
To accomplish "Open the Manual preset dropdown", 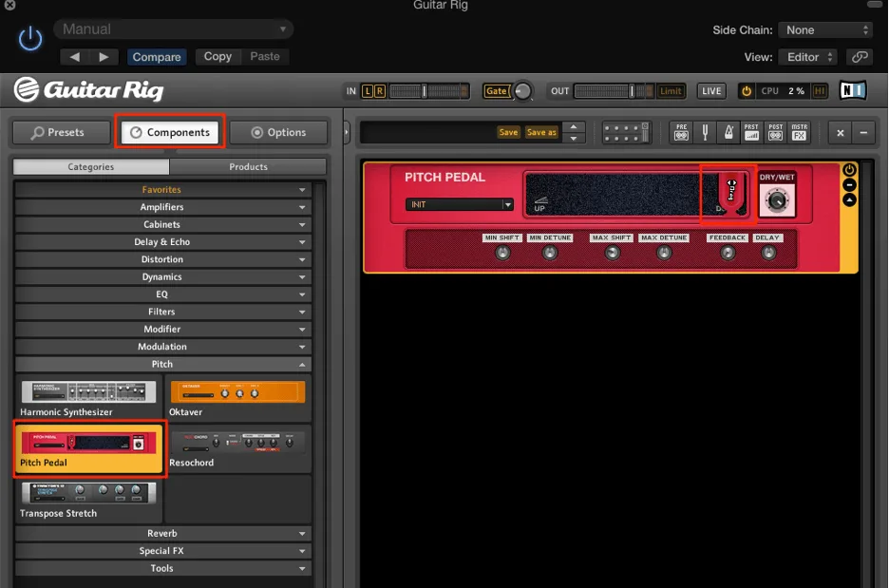I will pos(173,28).
